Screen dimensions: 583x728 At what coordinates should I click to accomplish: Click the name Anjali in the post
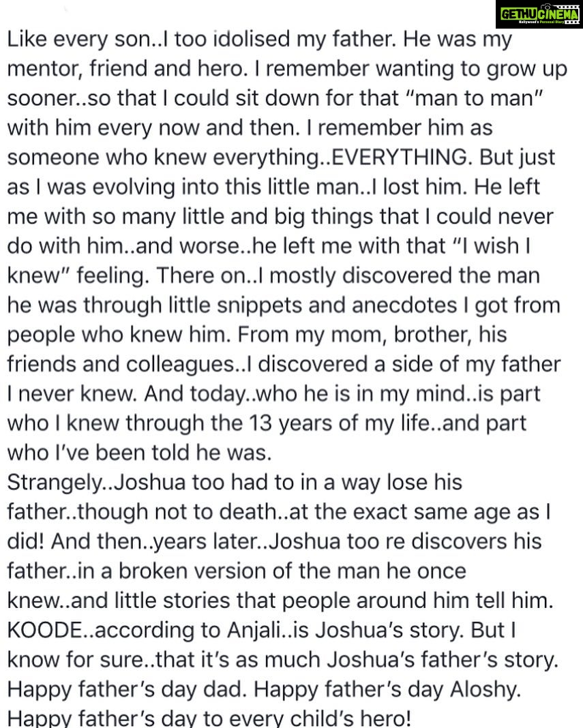pyautogui.click(x=254, y=631)
